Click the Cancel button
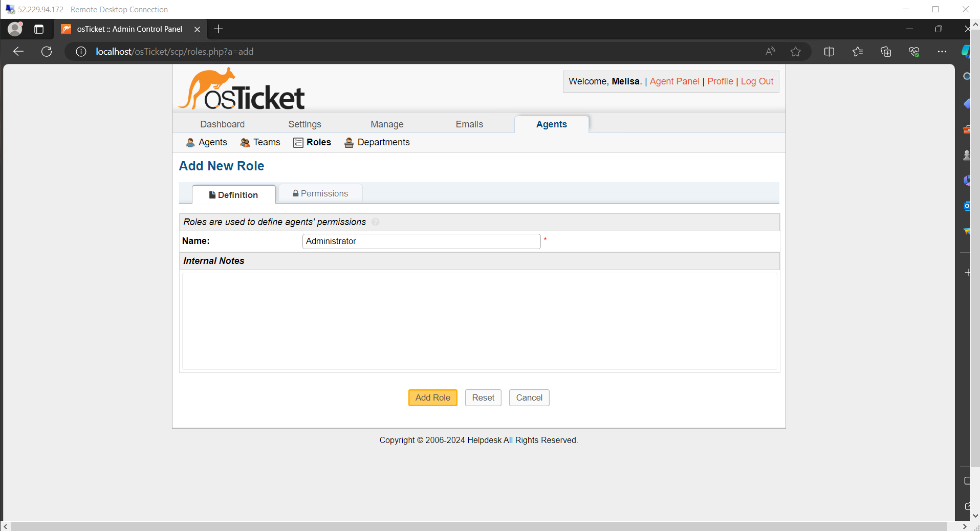 click(529, 398)
